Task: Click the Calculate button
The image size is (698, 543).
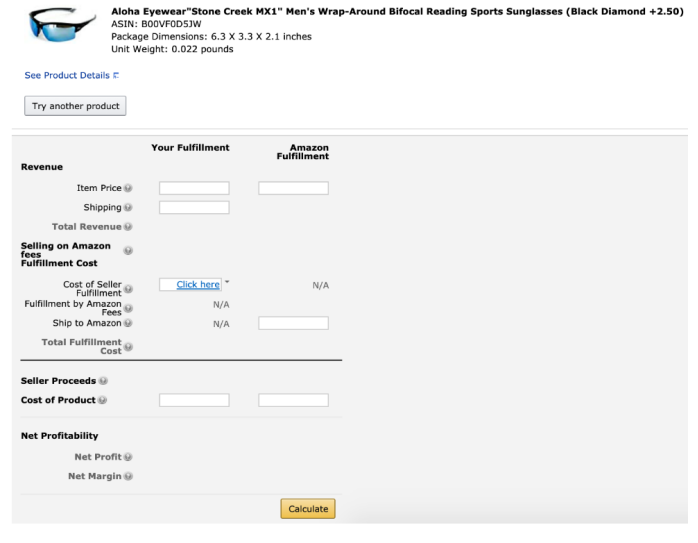Action: (308, 509)
